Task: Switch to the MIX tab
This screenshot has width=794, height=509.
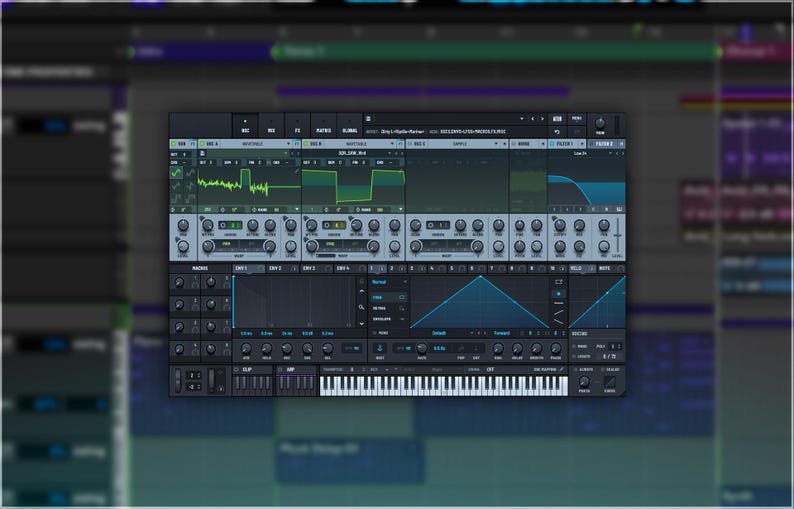Action: 271,126
